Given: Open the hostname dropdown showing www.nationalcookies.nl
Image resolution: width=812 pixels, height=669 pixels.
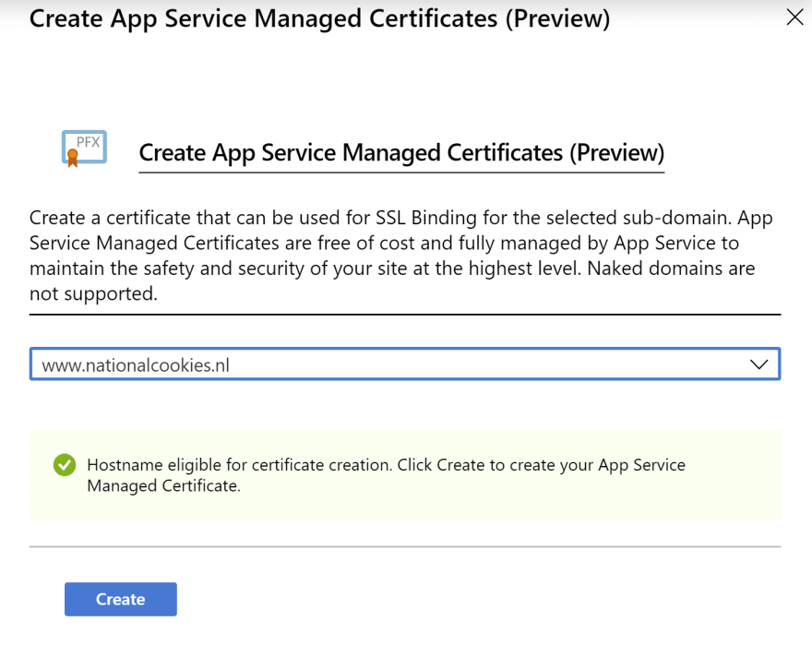Looking at the screenshot, I should pos(405,364).
